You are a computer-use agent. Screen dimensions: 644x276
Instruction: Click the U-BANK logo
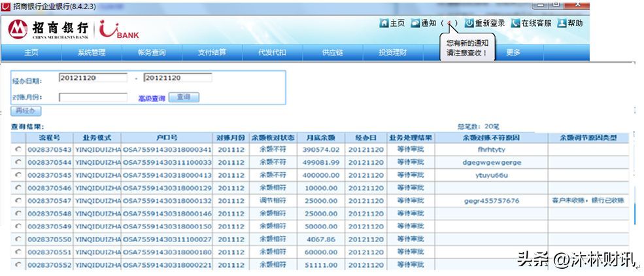pyautogui.click(x=119, y=29)
